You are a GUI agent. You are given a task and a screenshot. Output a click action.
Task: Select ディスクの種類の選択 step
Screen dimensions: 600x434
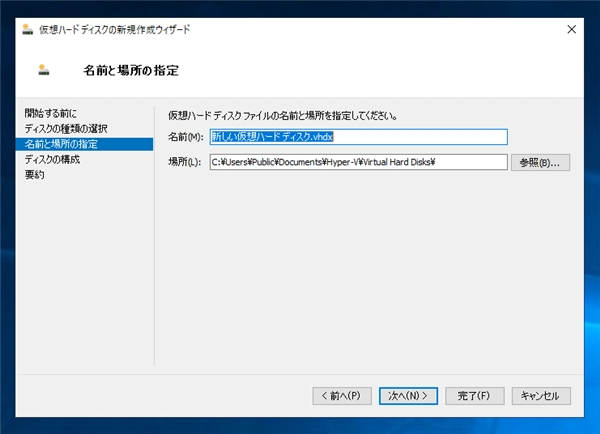pyautogui.click(x=66, y=129)
